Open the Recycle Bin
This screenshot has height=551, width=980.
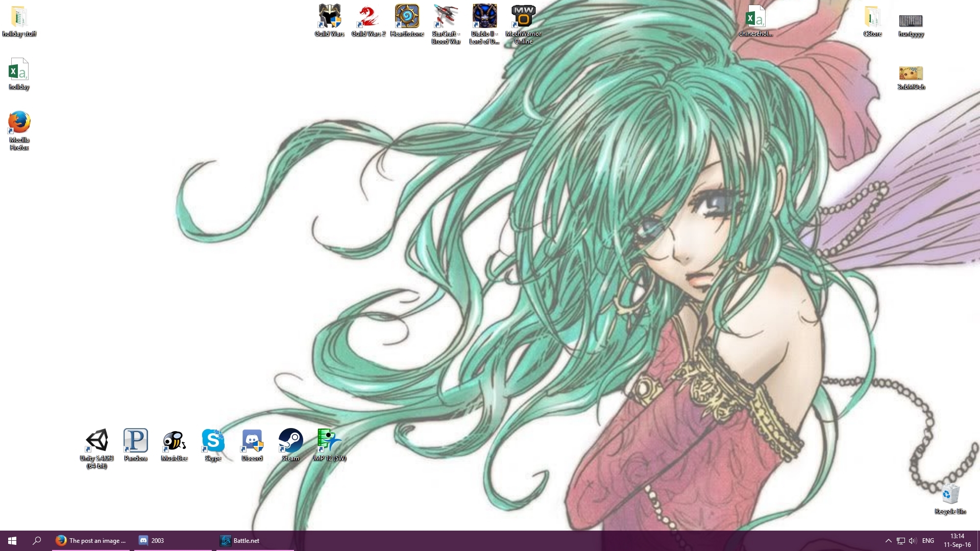pyautogui.click(x=950, y=498)
